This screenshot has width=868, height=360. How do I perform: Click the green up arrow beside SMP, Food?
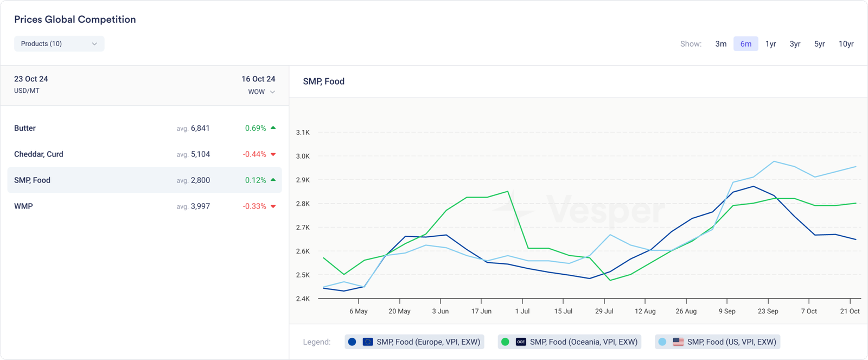coord(273,180)
